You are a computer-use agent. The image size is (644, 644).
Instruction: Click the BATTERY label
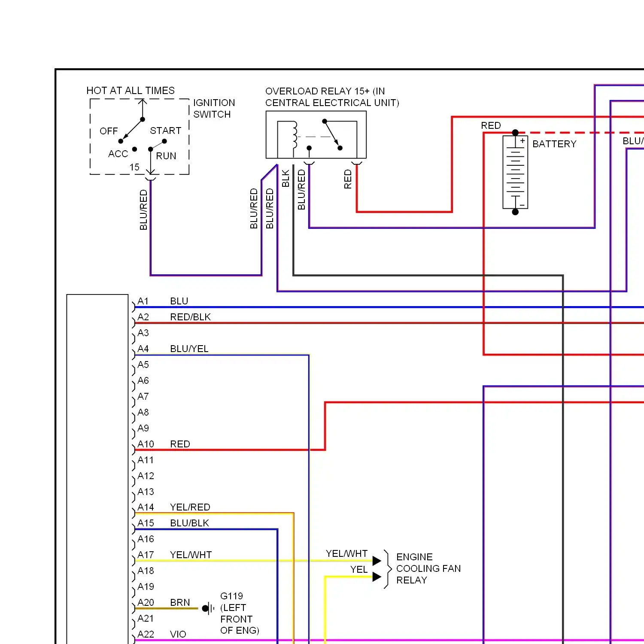pos(554,144)
